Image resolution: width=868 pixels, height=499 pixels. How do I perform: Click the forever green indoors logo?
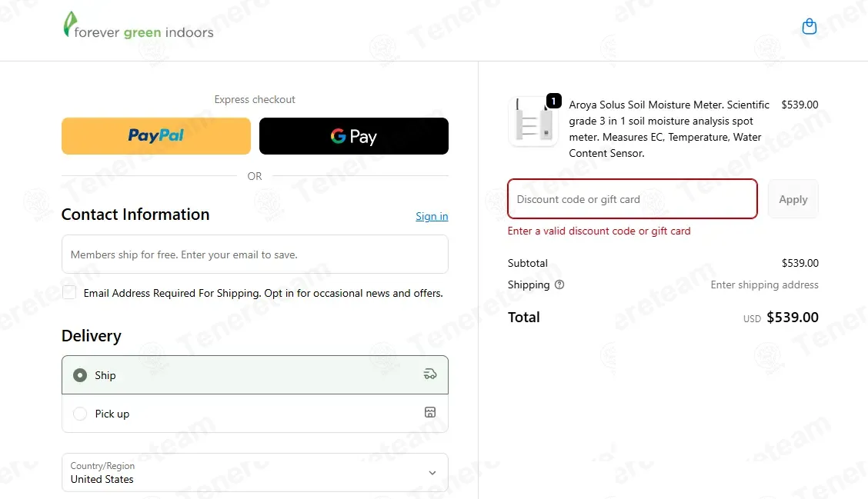coord(139,26)
